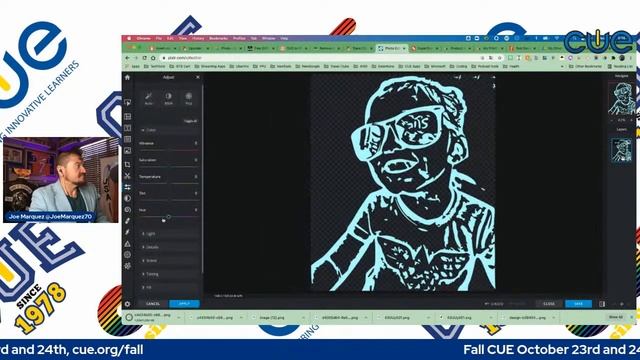Select the Crop tool
Viewport: 640px width, 360px height.
tap(127, 164)
